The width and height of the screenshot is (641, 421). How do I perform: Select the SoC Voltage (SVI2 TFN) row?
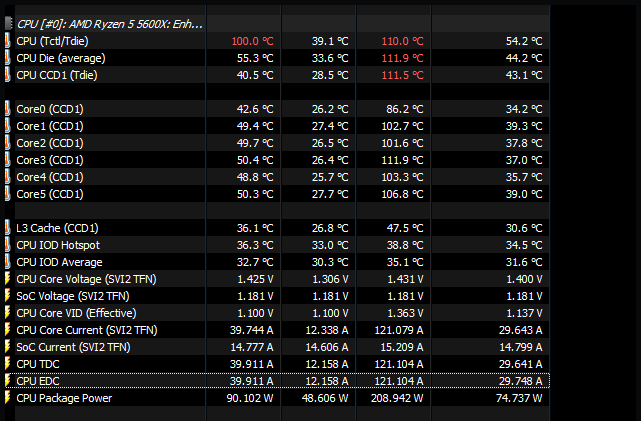(x=277, y=296)
